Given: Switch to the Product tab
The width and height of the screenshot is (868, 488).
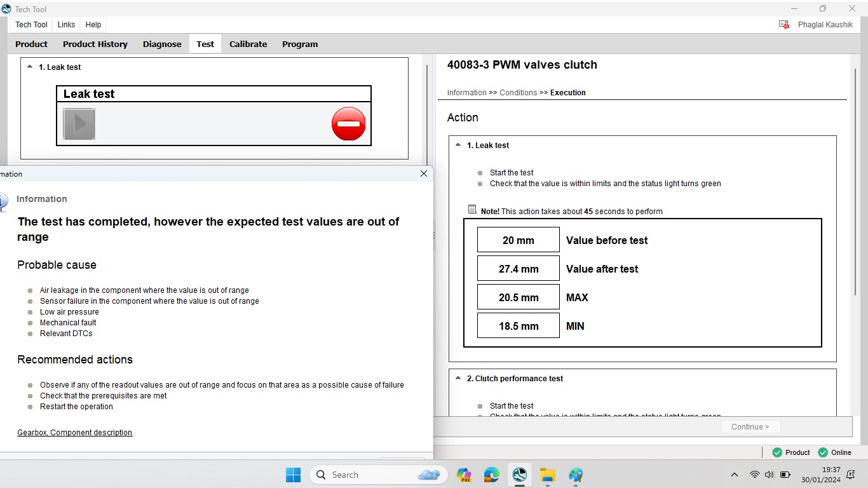Looking at the screenshot, I should coord(31,44).
